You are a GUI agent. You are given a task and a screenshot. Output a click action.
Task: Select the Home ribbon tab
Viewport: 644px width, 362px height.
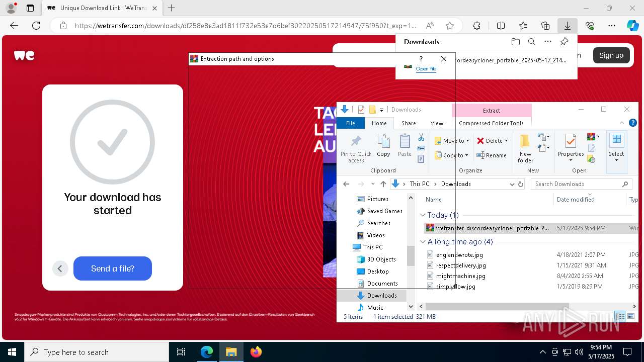click(379, 123)
